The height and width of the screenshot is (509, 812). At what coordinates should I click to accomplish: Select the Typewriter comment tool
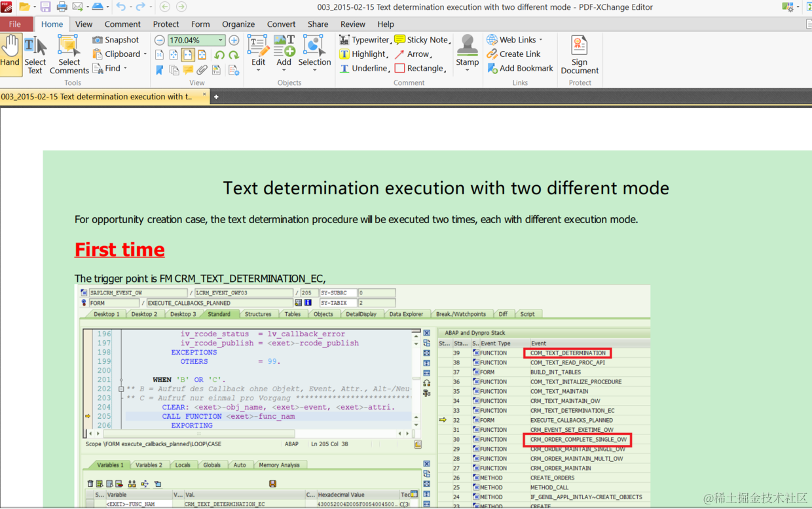coord(364,40)
